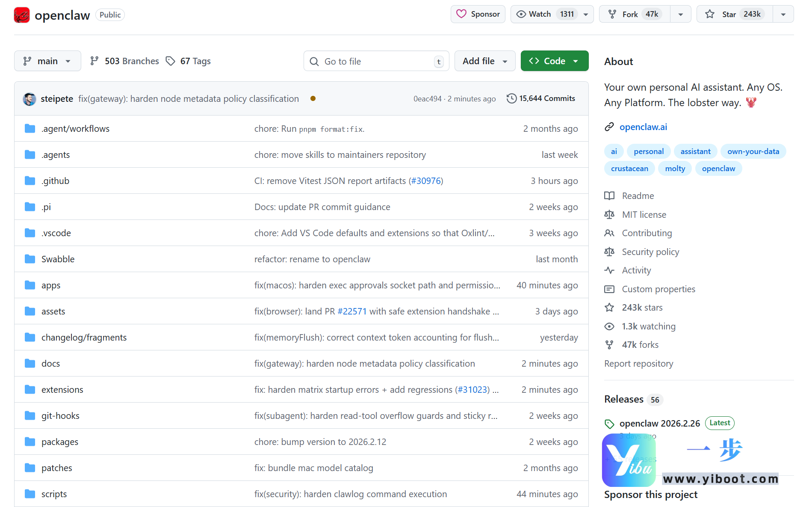The image size is (812, 507).
Task: Click the Activity pulse icon in sidebar
Action: (609, 270)
